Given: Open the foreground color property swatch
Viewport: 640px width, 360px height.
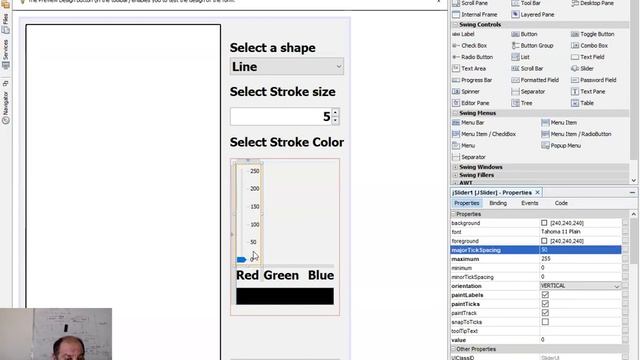Looking at the screenshot, I should pos(544,241).
